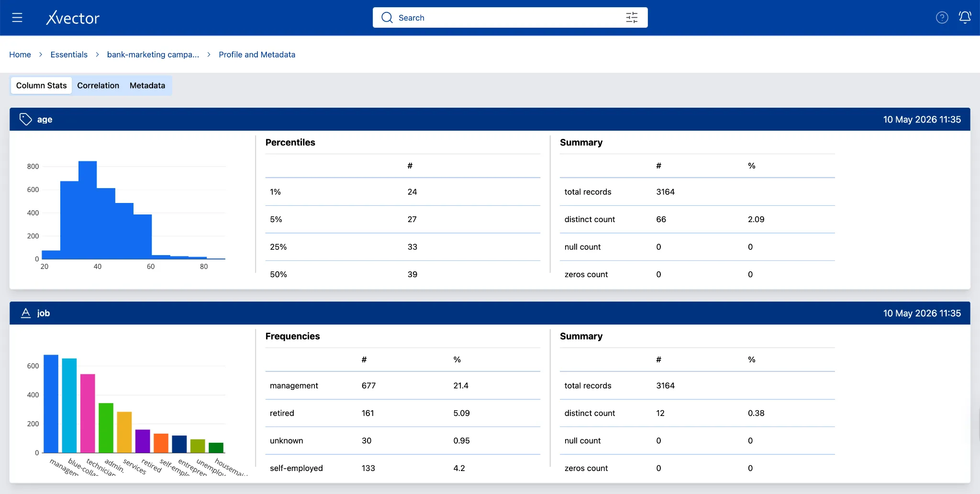This screenshot has height=494, width=980.
Task: Click the cyan blue-collar bar in job chart
Action: coord(69,405)
